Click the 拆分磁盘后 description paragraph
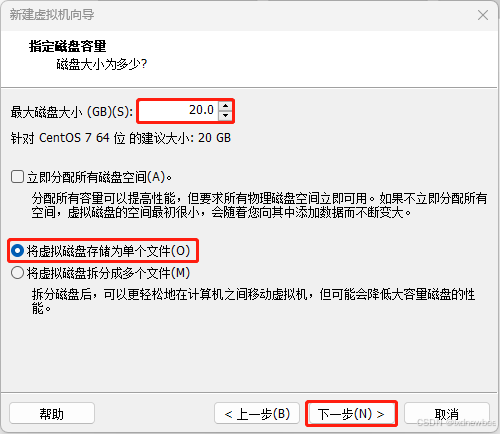500x434 pixels. point(253,301)
